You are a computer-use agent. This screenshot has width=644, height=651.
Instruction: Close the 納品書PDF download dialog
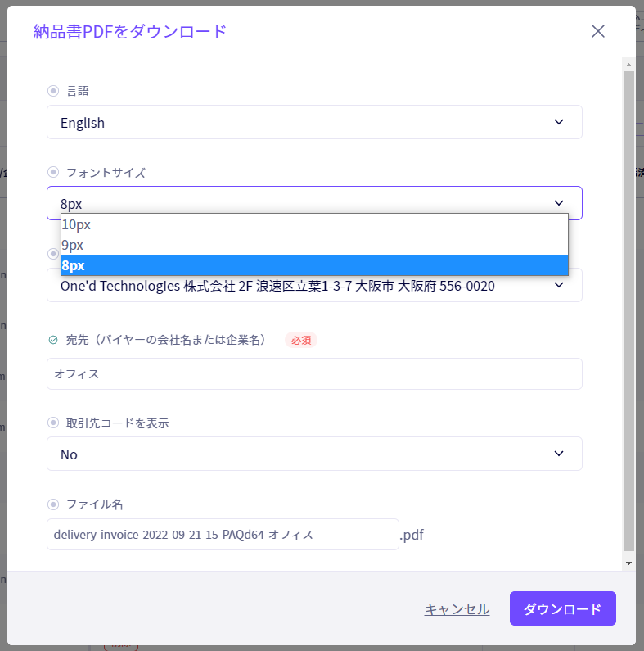pos(597,31)
